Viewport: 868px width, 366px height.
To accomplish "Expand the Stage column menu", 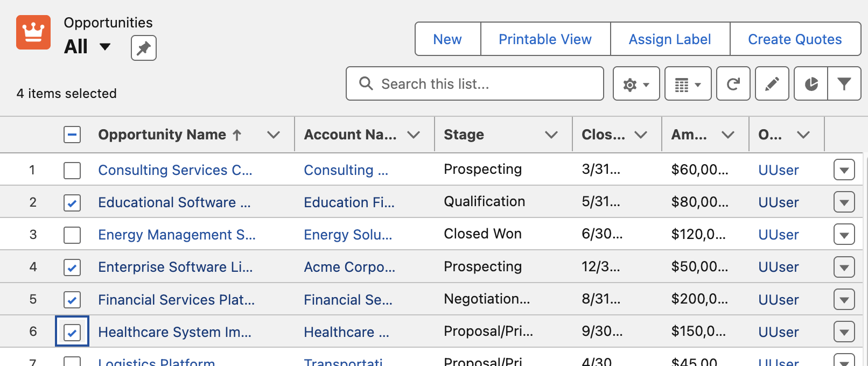I will [551, 135].
